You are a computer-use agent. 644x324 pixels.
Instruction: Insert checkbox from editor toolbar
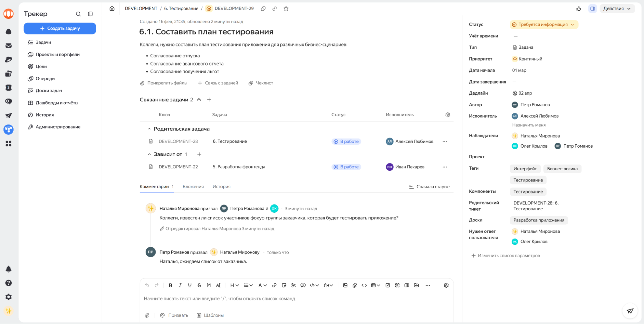click(388, 285)
